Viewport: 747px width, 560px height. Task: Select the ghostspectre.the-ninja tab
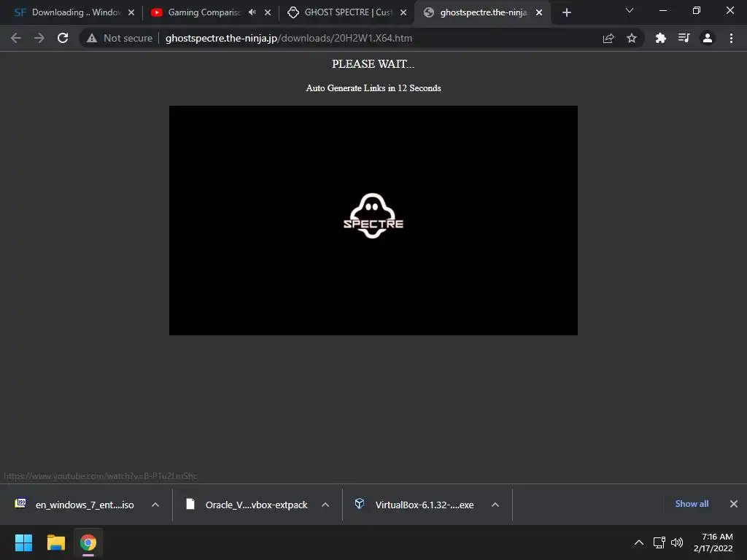pyautogui.click(x=482, y=12)
